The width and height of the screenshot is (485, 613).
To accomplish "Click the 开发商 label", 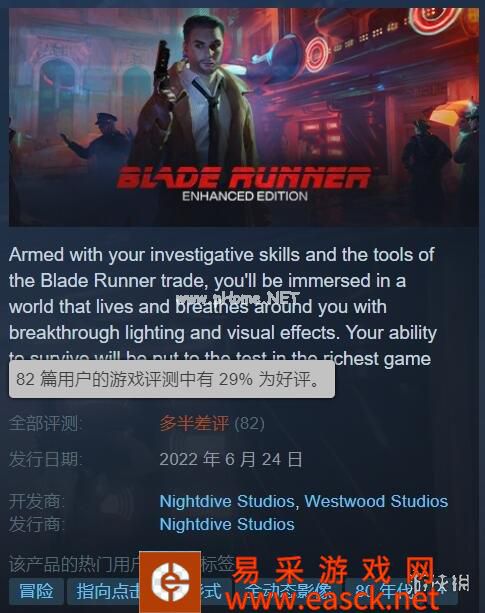I will point(37,501).
